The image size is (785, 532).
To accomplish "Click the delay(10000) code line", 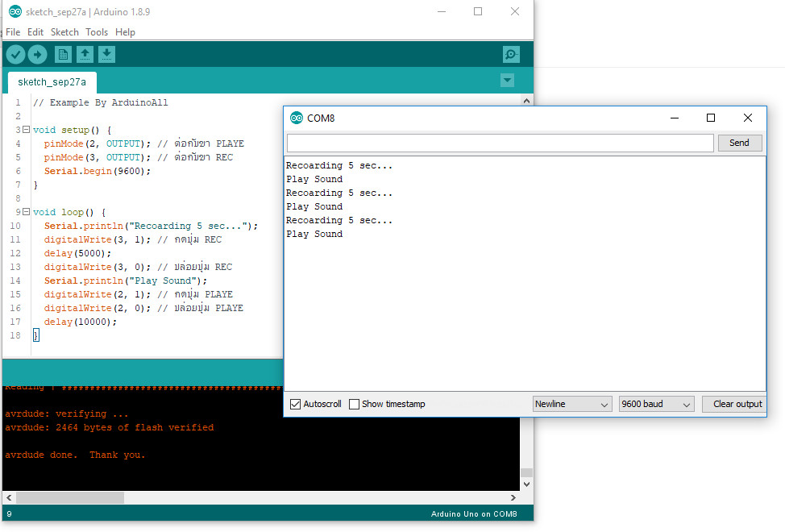I will pos(80,322).
